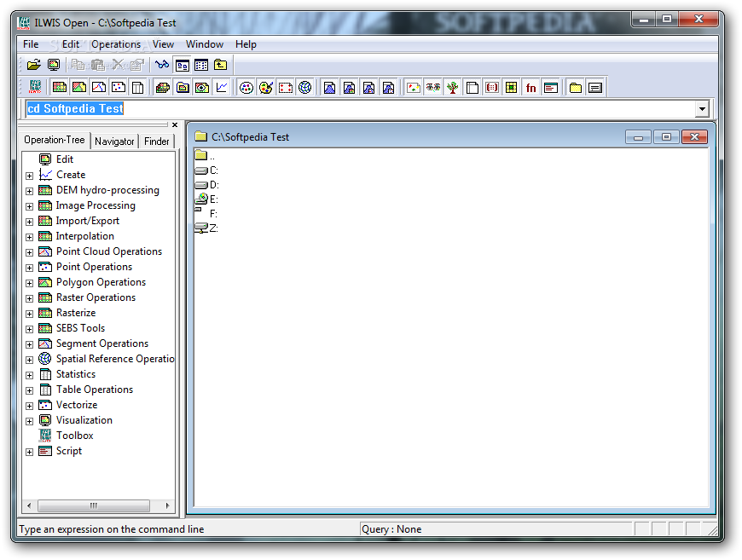Image resolution: width=742 pixels, height=560 pixels.
Task: Click the polygon map toolbar icon
Action: [79, 87]
